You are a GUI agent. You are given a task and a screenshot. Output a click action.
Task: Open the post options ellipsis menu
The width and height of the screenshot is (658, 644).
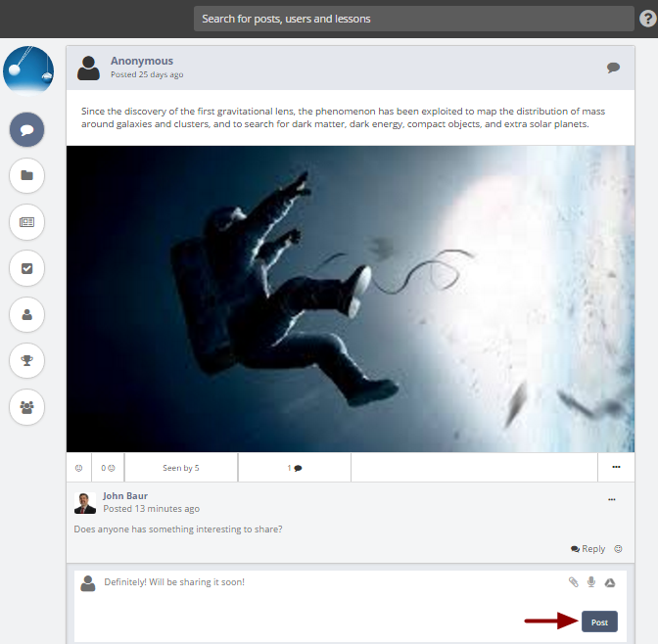click(x=616, y=467)
